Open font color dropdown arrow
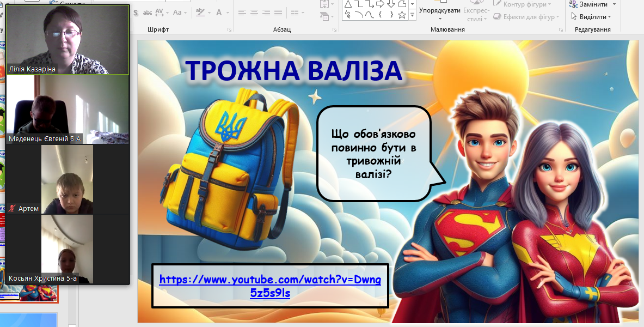This screenshot has width=644, height=327. click(x=227, y=13)
